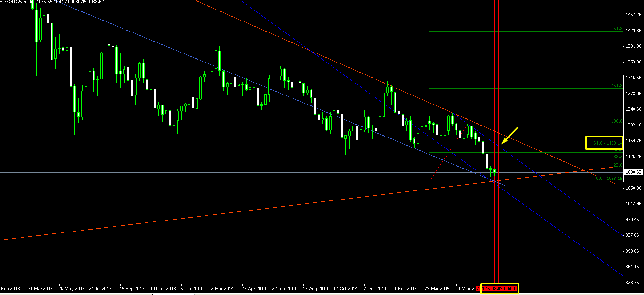Click the 29 Mar 2015 date on time axis
Screen dimensions: 644x295
tap(437, 288)
